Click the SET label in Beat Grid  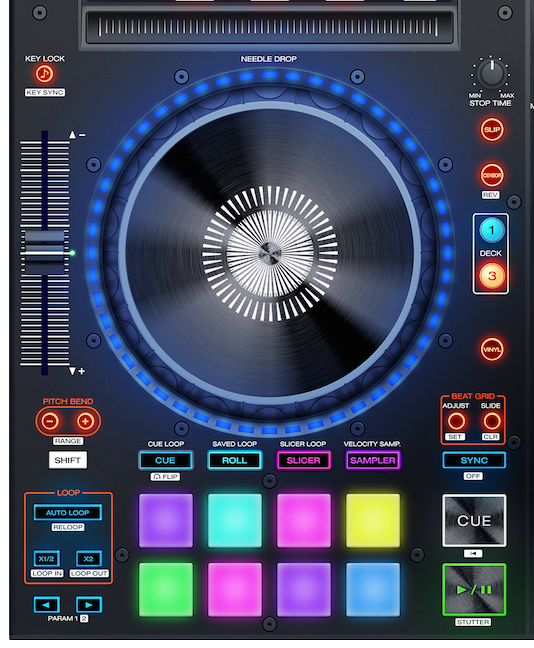455,437
